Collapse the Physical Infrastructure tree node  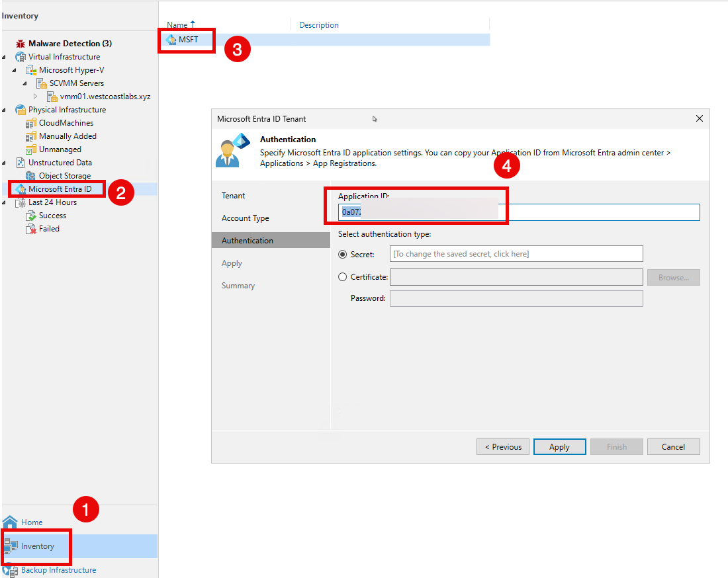coord(4,110)
